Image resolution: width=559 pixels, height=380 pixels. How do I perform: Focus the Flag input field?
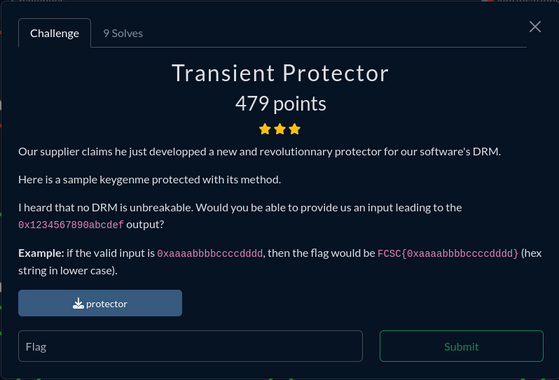190,346
